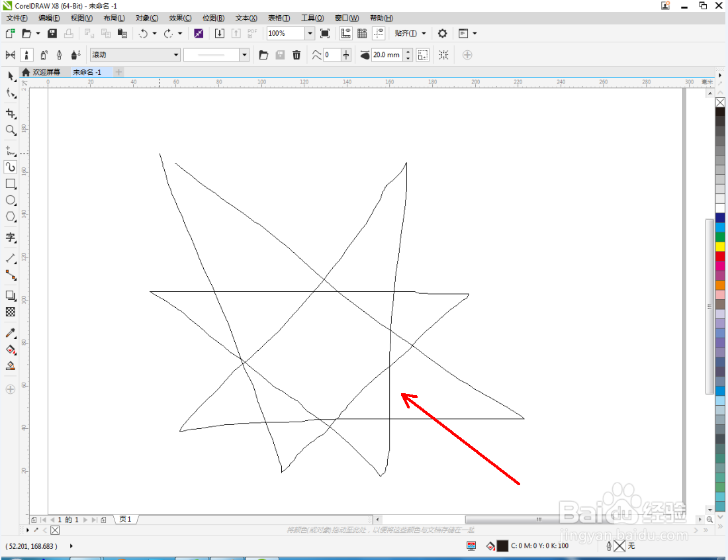The width and height of the screenshot is (728, 560).
Task: Select the Color Eyedropper tool
Action: [10, 332]
